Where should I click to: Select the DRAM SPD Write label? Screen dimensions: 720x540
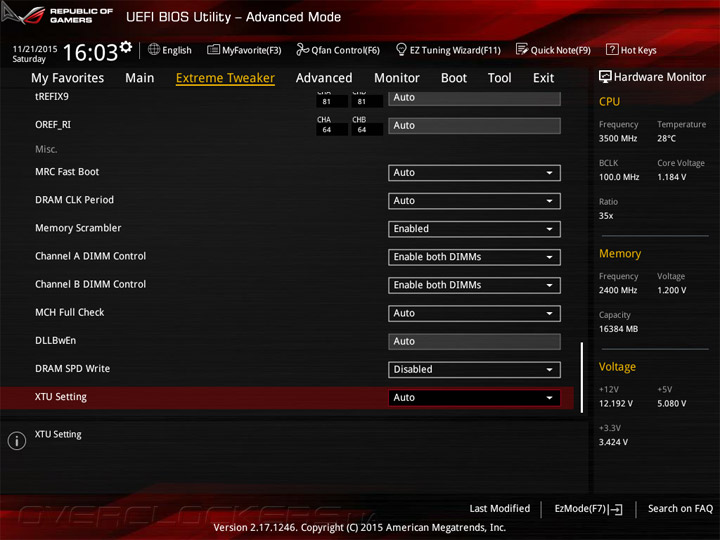tap(73, 369)
